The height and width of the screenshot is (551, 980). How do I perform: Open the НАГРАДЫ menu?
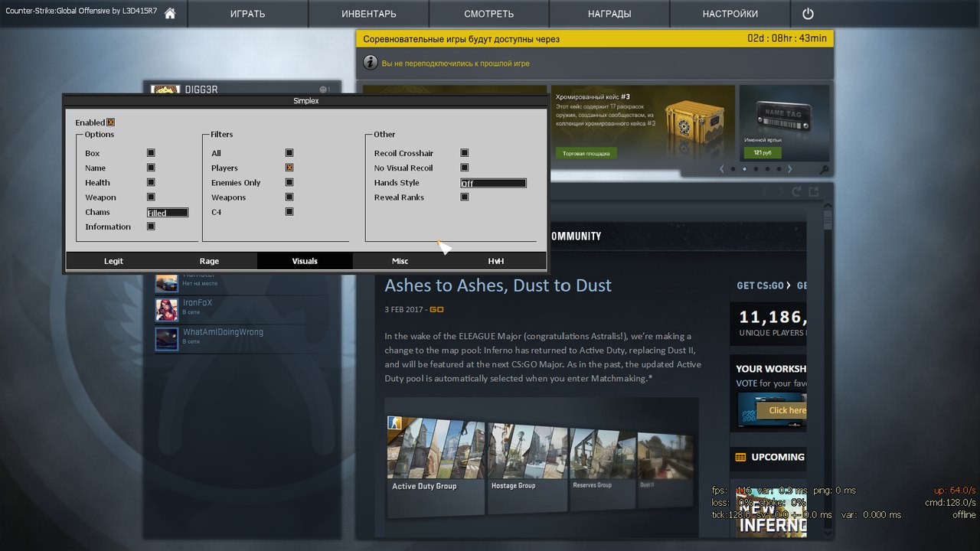coord(609,14)
